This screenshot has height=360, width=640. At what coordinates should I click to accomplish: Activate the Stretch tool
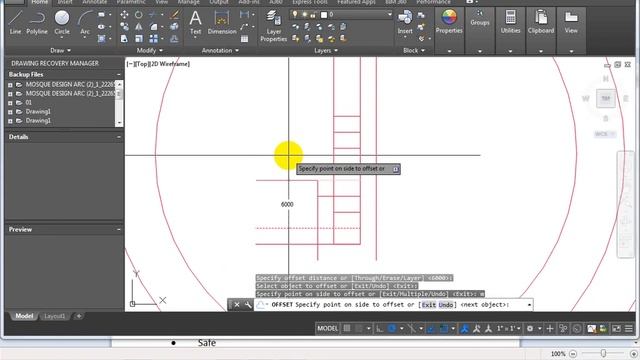(x=124, y=39)
